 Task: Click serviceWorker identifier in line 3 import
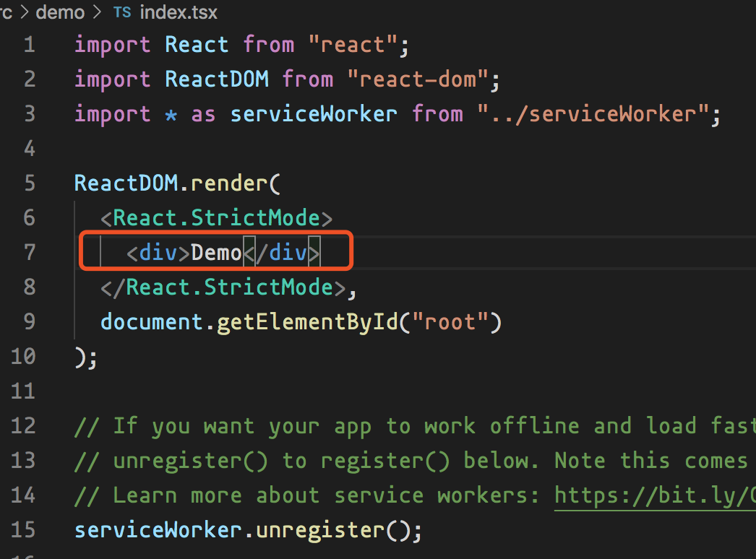[313, 114]
